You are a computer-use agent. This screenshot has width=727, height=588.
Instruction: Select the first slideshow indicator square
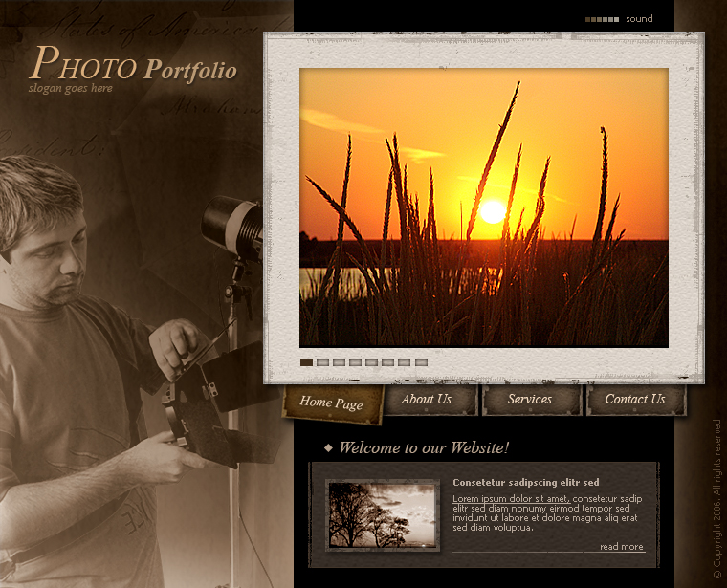point(306,362)
